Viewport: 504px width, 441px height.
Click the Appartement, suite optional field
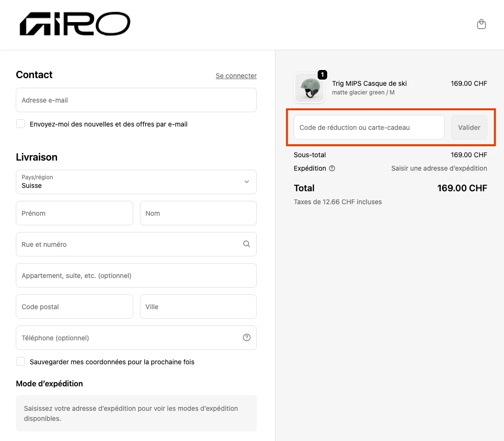[136, 275]
